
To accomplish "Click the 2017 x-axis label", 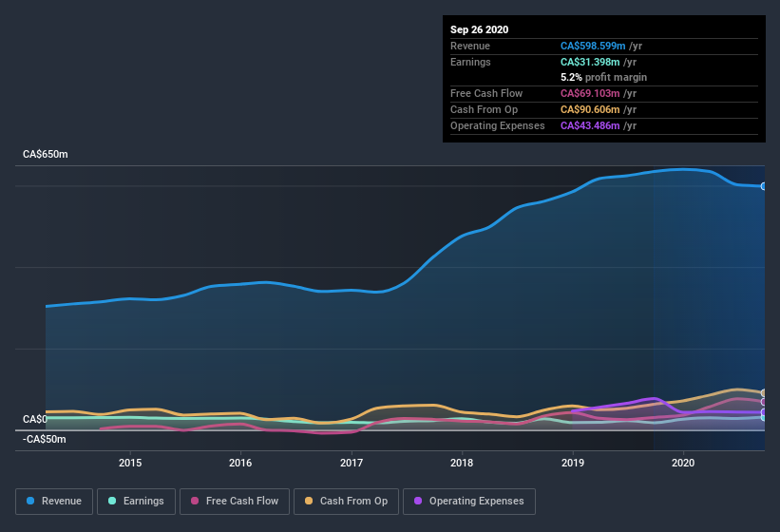I will 352,463.
